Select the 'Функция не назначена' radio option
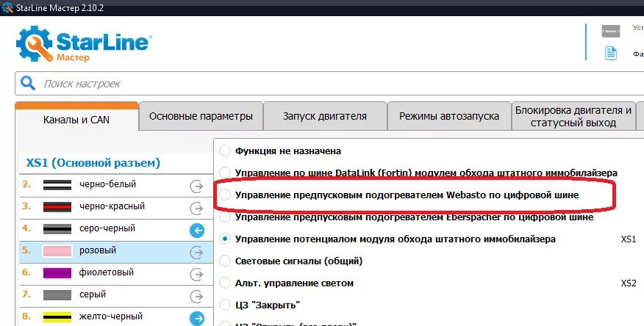The image size is (644, 326). [225, 151]
